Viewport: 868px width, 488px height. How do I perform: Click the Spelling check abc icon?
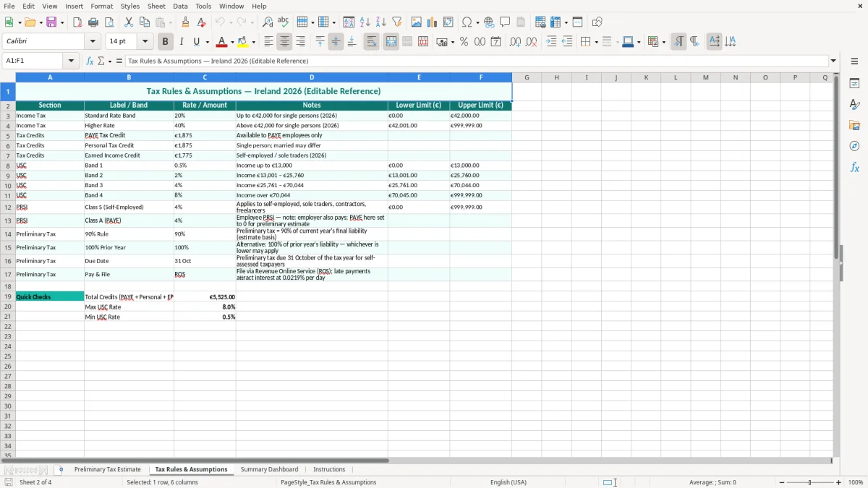pos(284,22)
